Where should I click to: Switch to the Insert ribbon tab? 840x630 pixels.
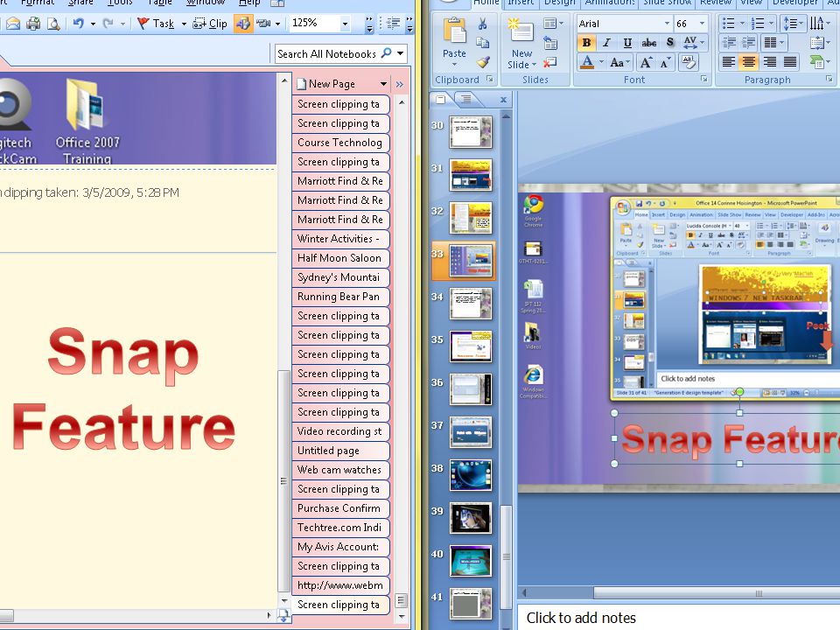[520, 3]
